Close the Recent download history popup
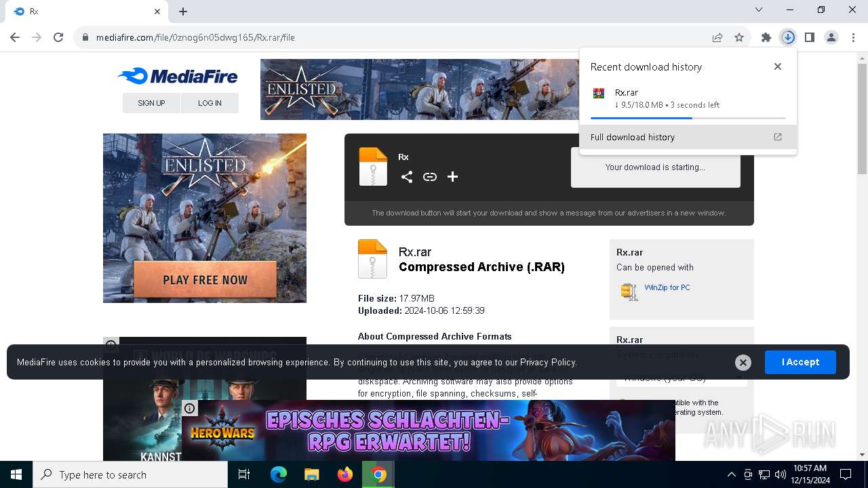 778,66
